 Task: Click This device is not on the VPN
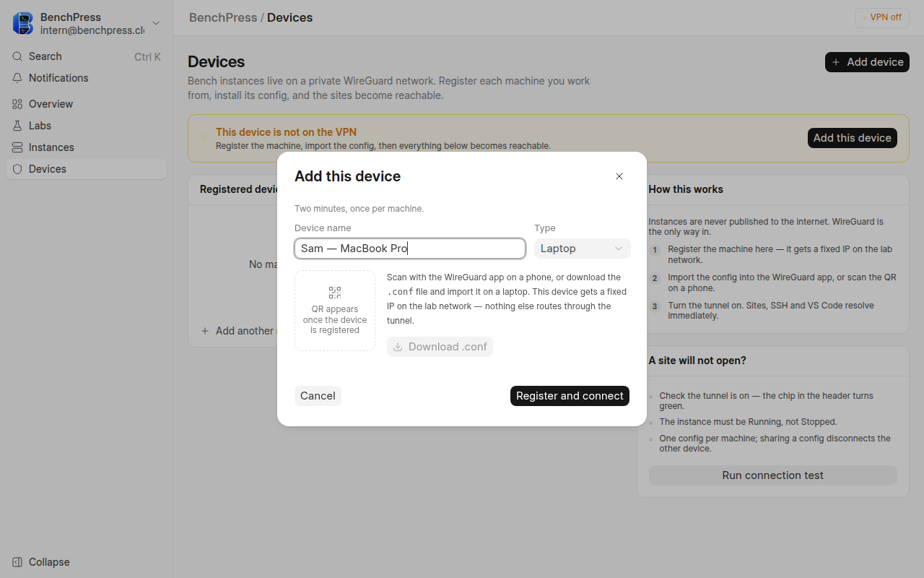(286, 132)
